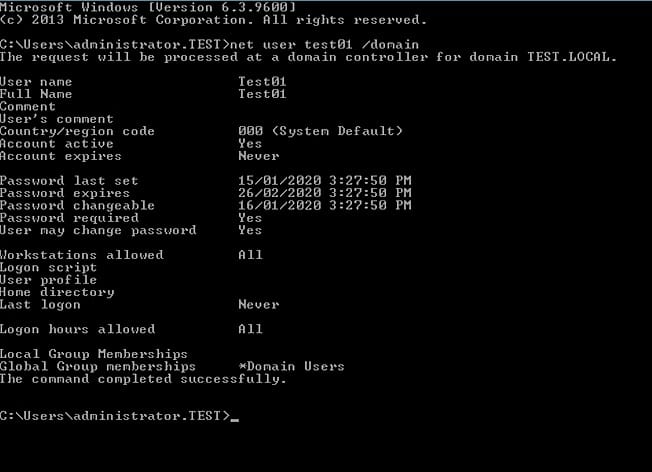Click the 'All' value for Logon hours allowed

point(250,329)
